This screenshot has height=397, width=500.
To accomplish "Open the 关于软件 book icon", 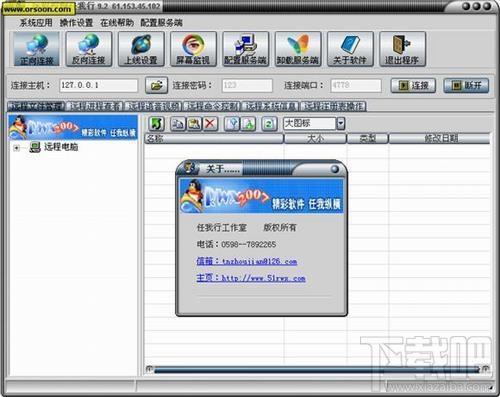I will [x=350, y=49].
